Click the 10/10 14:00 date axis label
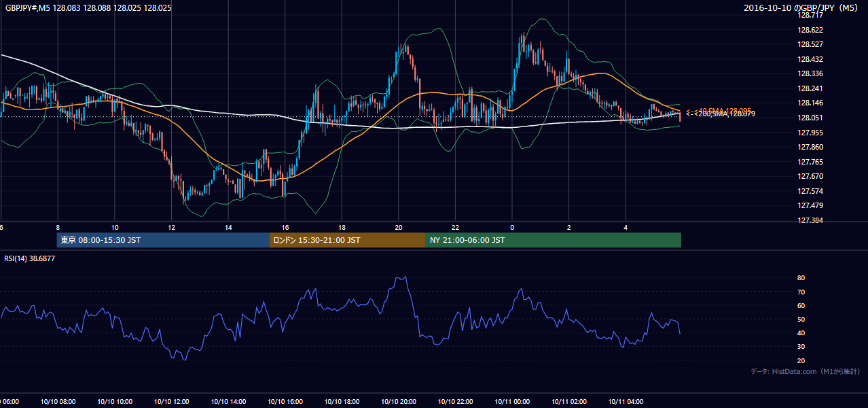868x408 pixels. pos(228,402)
